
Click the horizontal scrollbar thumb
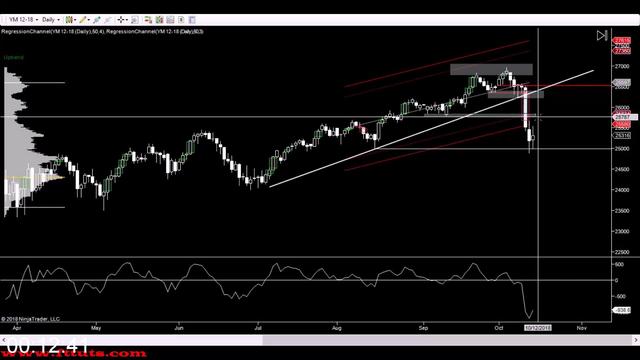447,340
